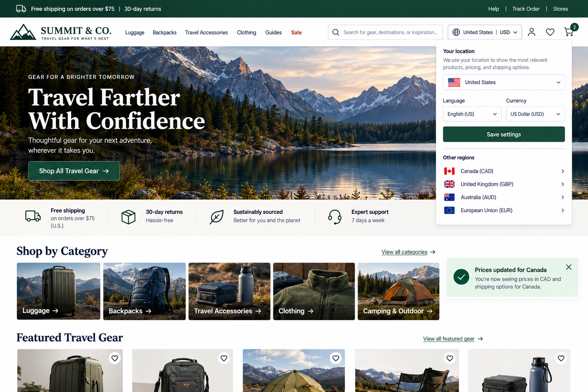Image resolution: width=588 pixels, height=392 pixels.
Task: Open the Travel Accessories nav menu
Action: pos(206,33)
